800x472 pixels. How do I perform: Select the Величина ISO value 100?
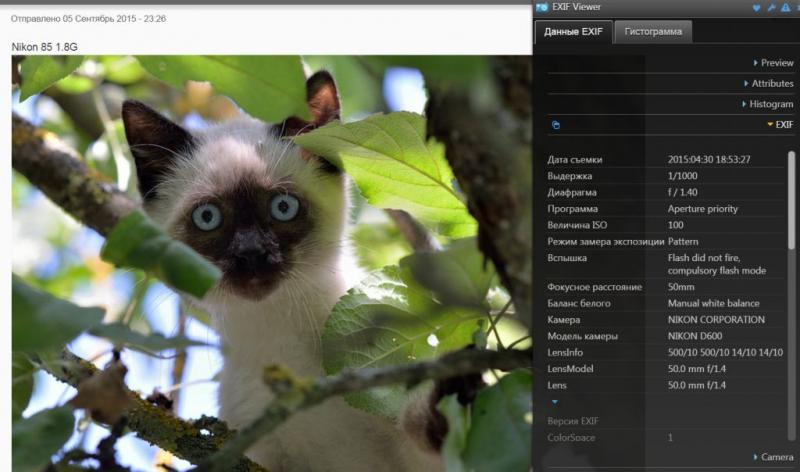[676, 225]
